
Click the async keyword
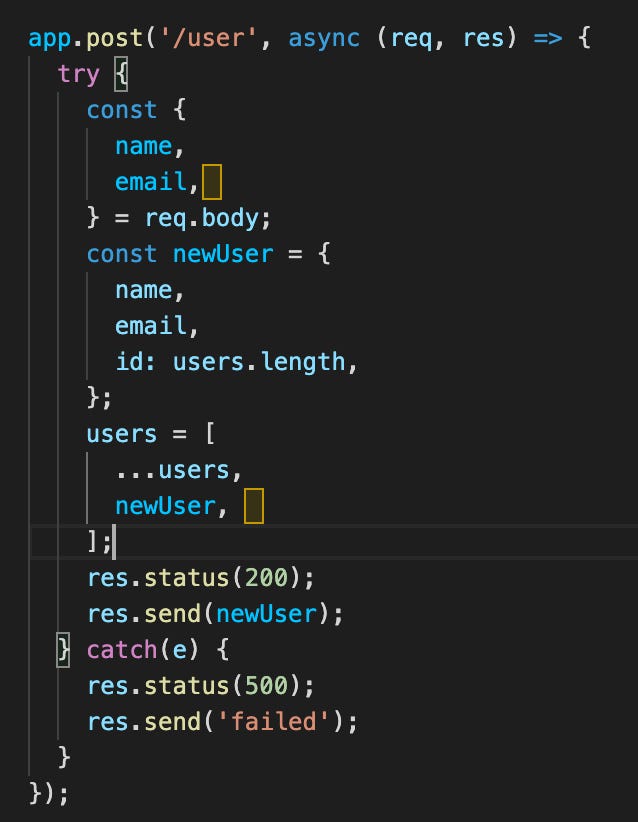pos(324,38)
